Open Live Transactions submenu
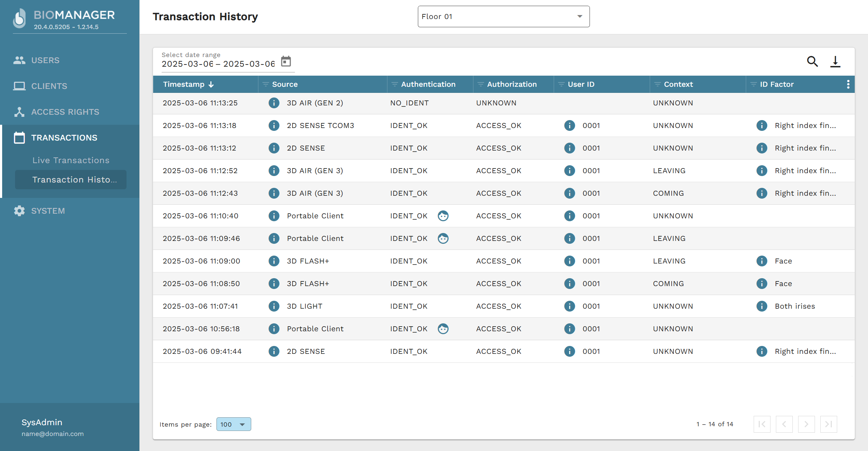Image resolution: width=868 pixels, height=451 pixels. (x=71, y=160)
